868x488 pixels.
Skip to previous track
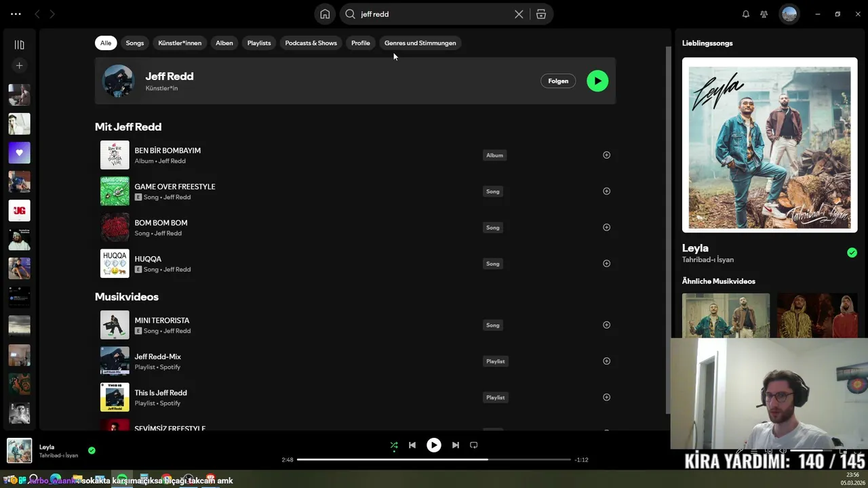(412, 445)
